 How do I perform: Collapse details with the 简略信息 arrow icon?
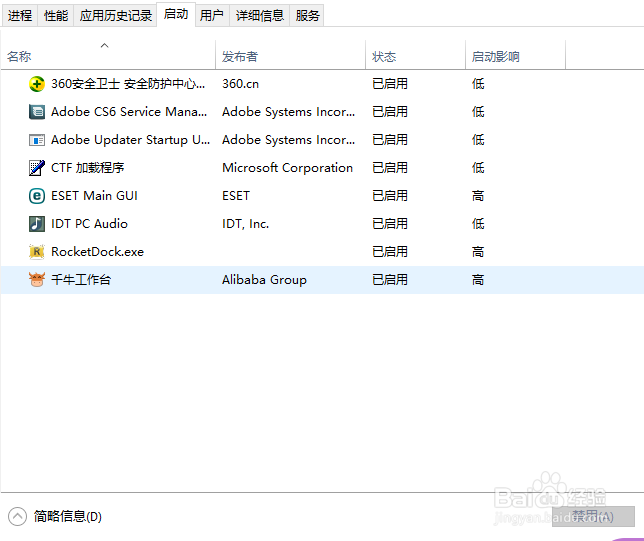tap(17, 516)
